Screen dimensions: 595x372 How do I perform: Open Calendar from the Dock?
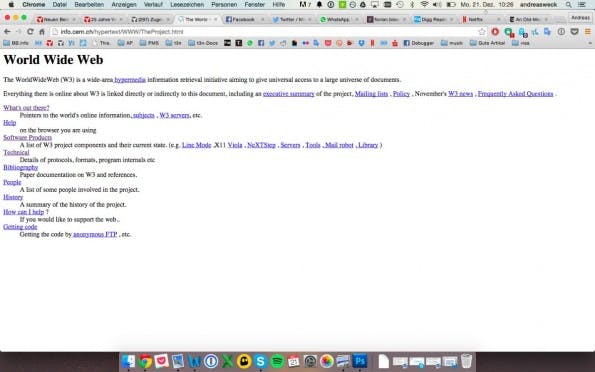tap(294, 361)
